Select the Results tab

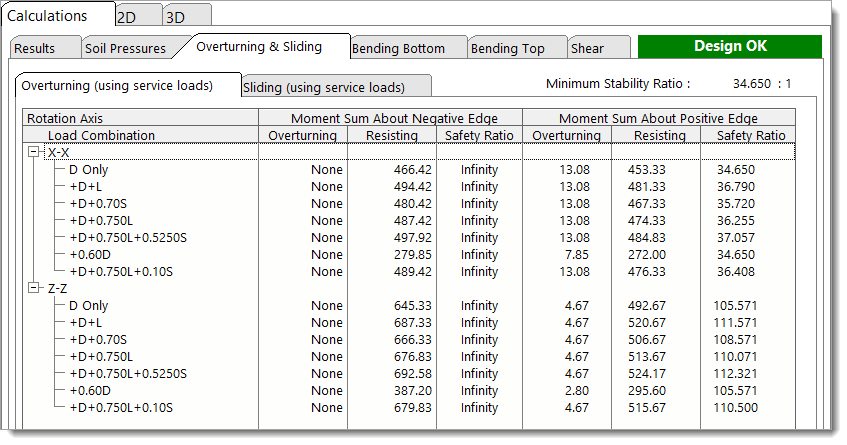click(x=34, y=48)
